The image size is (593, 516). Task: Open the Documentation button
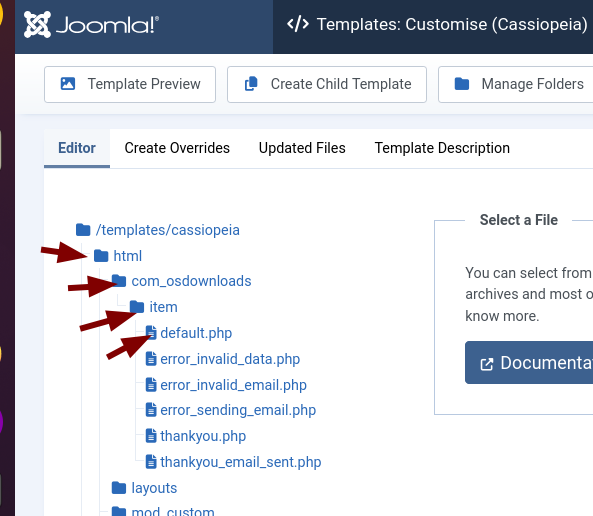pyautogui.click(x=529, y=363)
